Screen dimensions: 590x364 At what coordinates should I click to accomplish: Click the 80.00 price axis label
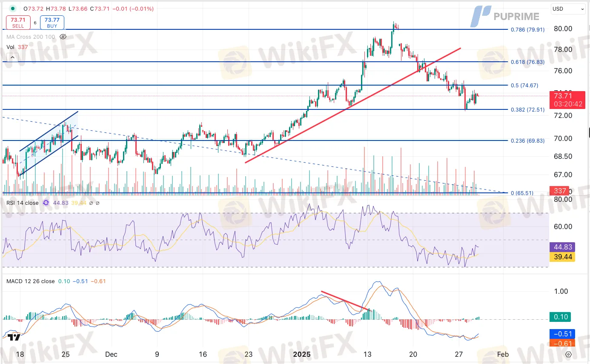click(x=562, y=29)
